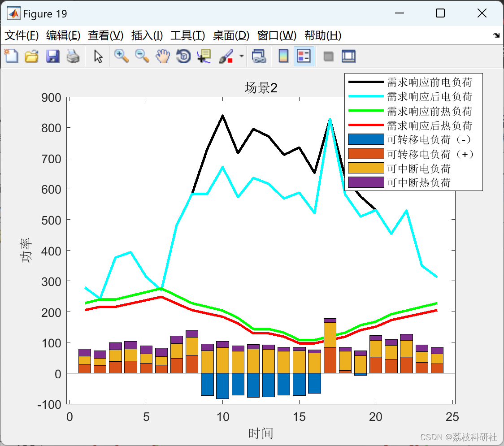Click the yellow legend color patch
This screenshot has width=504, height=446.
click(x=366, y=168)
